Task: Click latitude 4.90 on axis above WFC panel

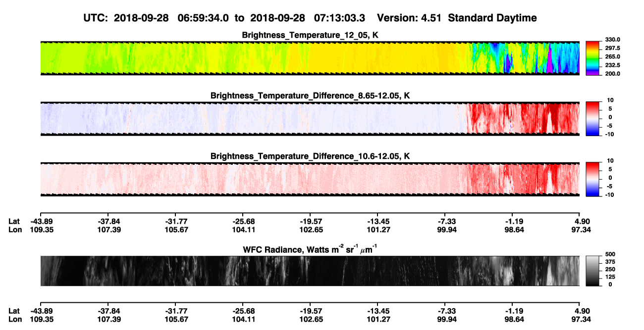Action: point(582,221)
